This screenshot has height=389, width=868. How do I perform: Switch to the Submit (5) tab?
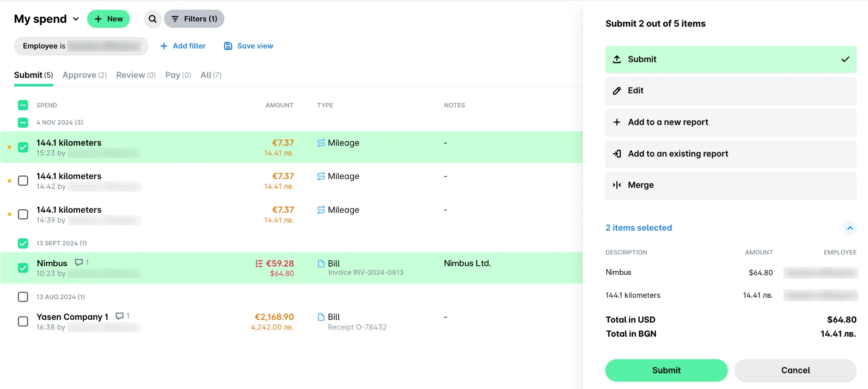(x=33, y=75)
